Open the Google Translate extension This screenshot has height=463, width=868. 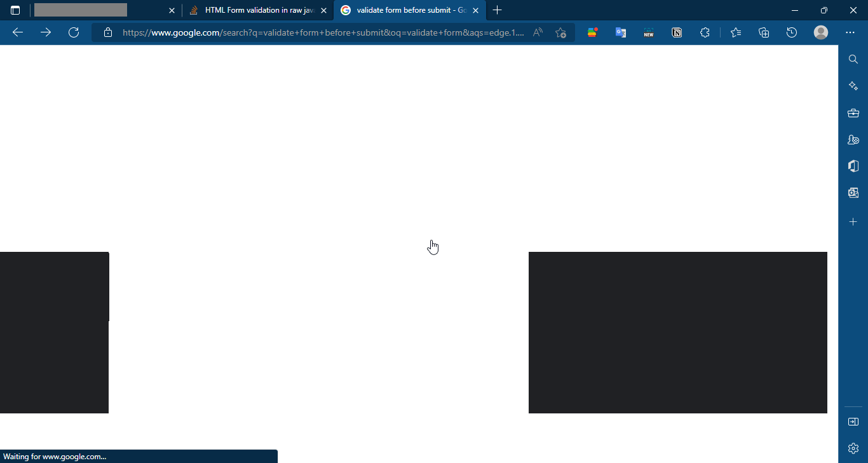coord(621,32)
